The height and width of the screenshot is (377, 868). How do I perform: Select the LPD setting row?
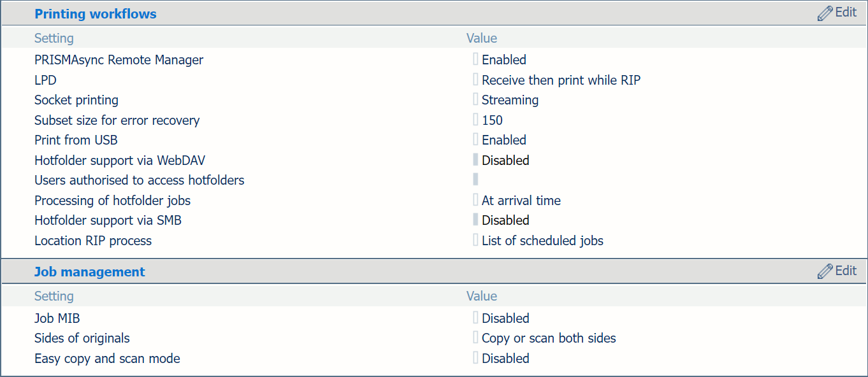click(x=433, y=80)
